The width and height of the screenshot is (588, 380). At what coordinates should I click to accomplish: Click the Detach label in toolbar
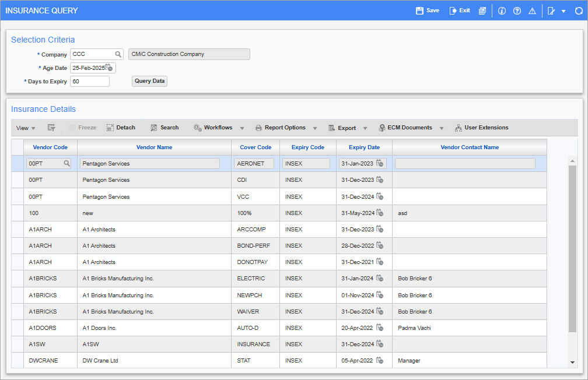(x=125, y=128)
